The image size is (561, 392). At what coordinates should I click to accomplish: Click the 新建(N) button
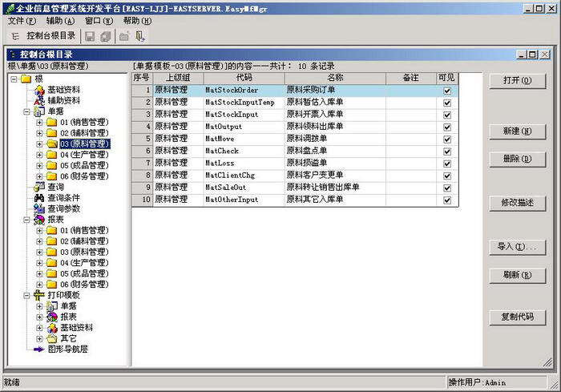(x=517, y=131)
